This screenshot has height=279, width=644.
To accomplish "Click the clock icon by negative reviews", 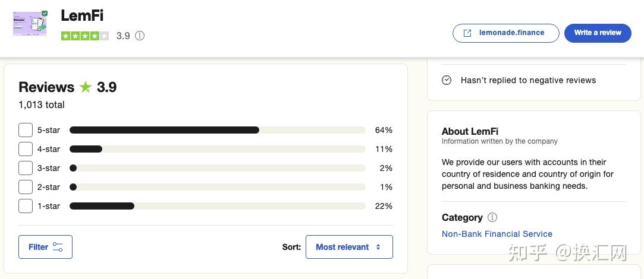I will tap(447, 80).
